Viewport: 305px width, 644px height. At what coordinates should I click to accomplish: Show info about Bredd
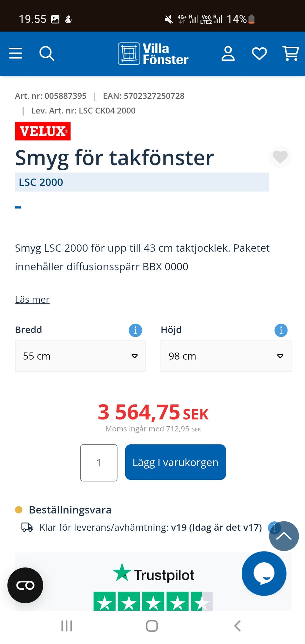point(135,330)
